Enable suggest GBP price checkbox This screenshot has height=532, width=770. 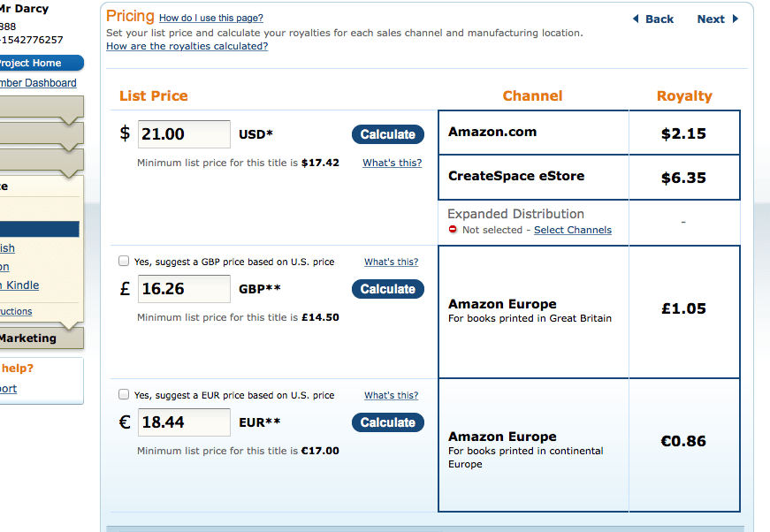point(124,262)
